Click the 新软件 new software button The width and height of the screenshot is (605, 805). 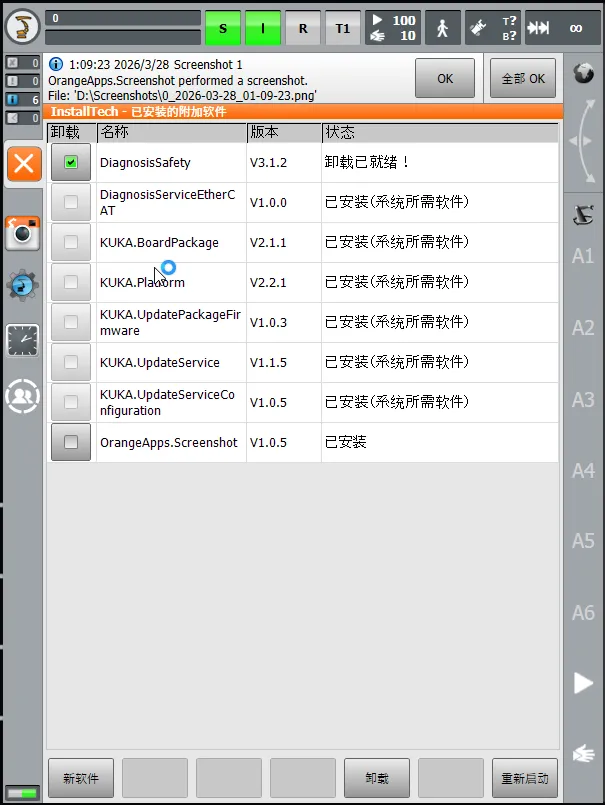pyautogui.click(x=81, y=778)
